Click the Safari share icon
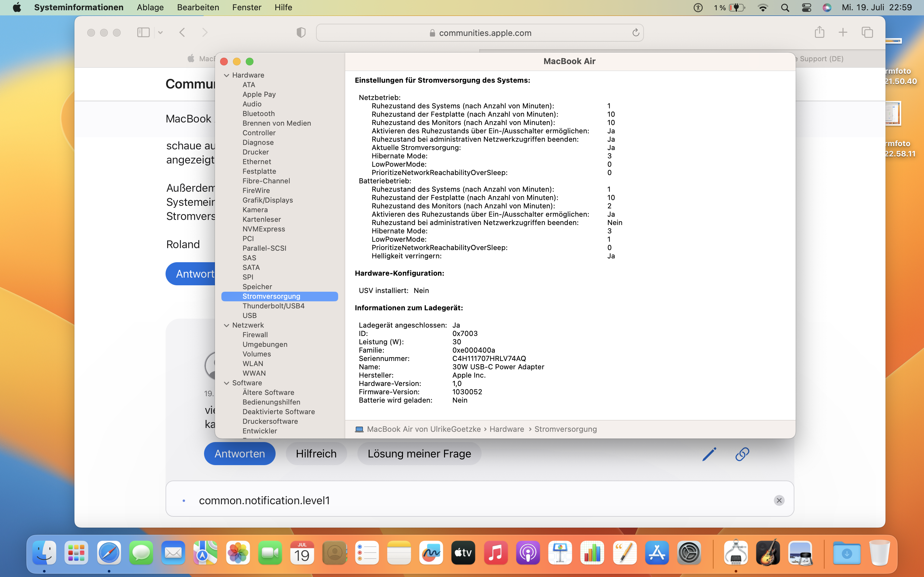This screenshot has width=924, height=577. click(x=819, y=32)
